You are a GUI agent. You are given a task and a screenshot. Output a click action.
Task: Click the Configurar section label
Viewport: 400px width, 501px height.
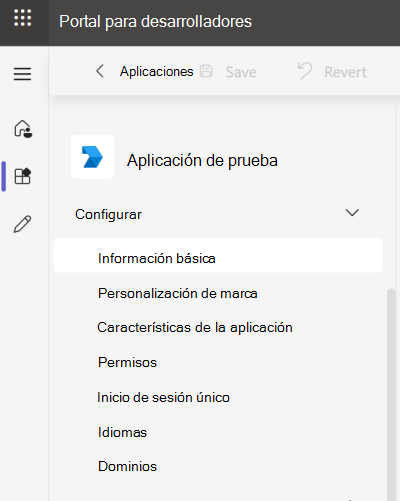[x=108, y=214]
